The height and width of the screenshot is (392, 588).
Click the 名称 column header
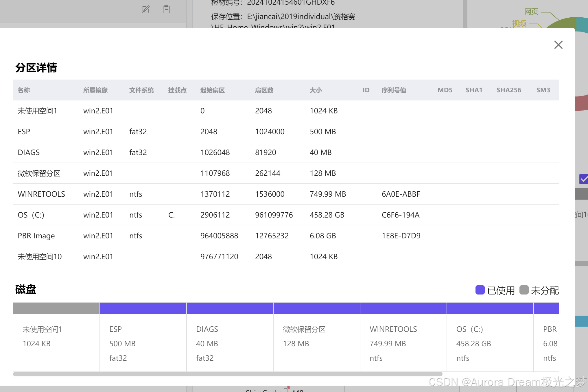tap(24, 90)
